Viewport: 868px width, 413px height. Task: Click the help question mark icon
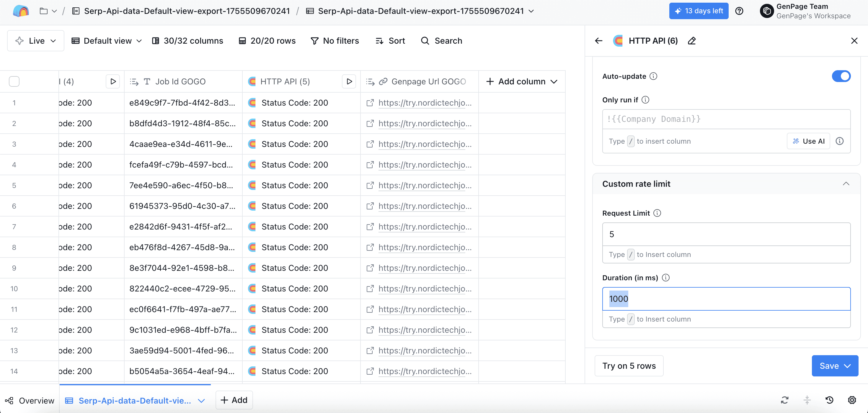(739, 11)
